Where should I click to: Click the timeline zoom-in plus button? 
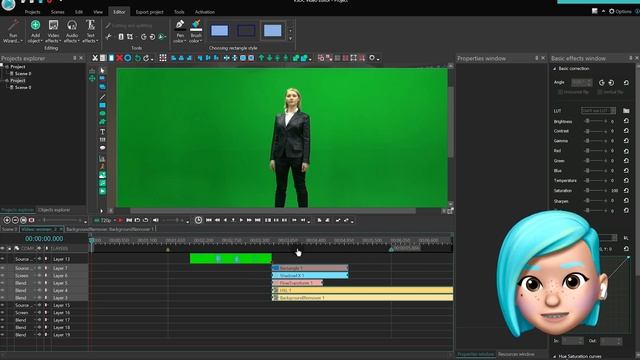tap(7, 220)
